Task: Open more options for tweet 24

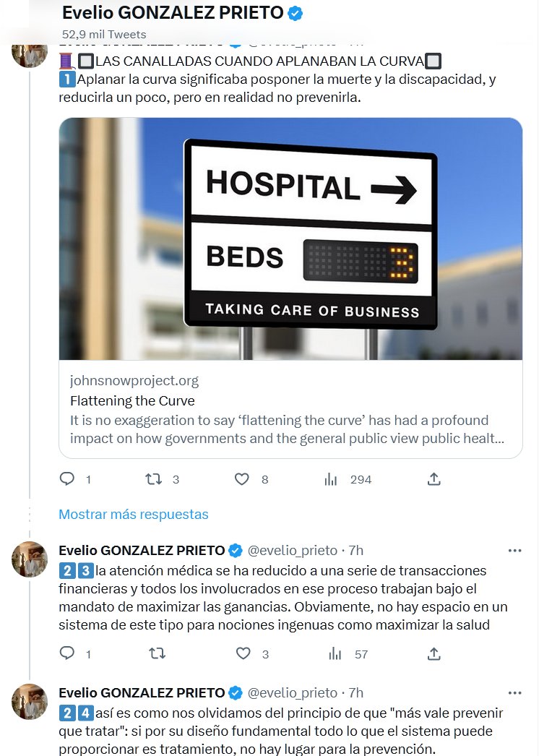Action: [514, 692]
